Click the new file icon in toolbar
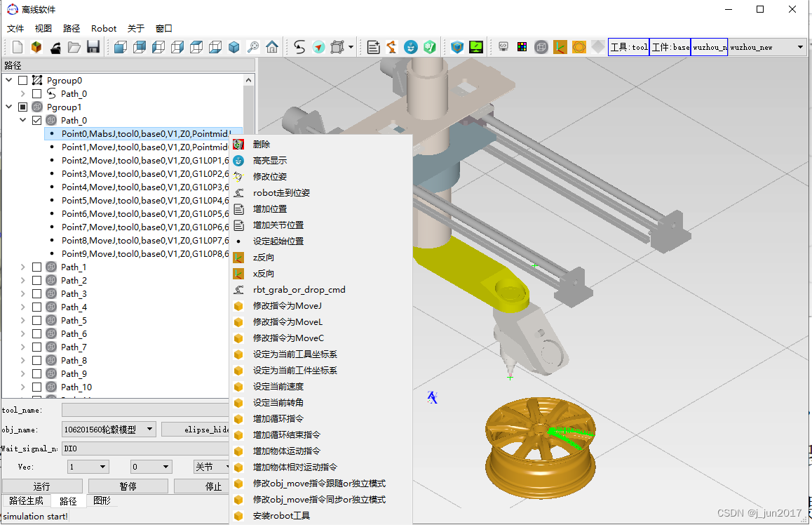This screenshot has width=812, height=525. [18, 47]
